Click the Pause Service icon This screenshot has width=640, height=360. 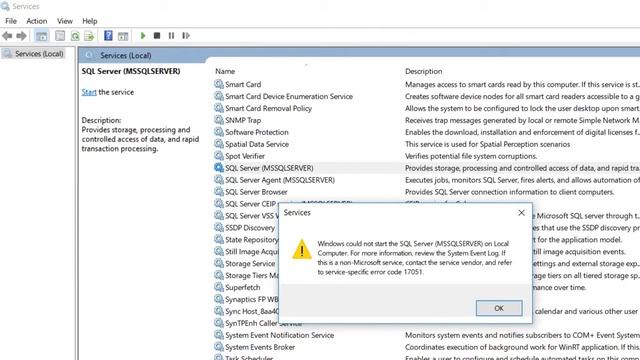pyautogui.click(x=171, y=36)
